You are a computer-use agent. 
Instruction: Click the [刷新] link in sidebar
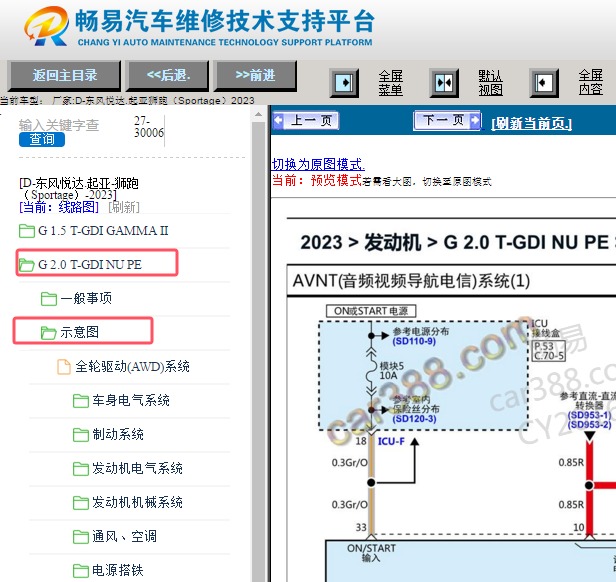[124, 207]
